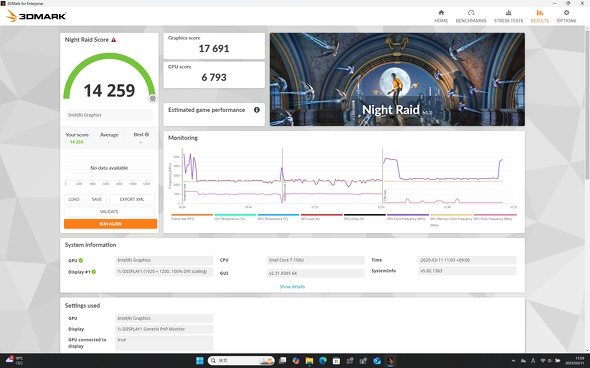Click the LOAD button

click(74, 199)
